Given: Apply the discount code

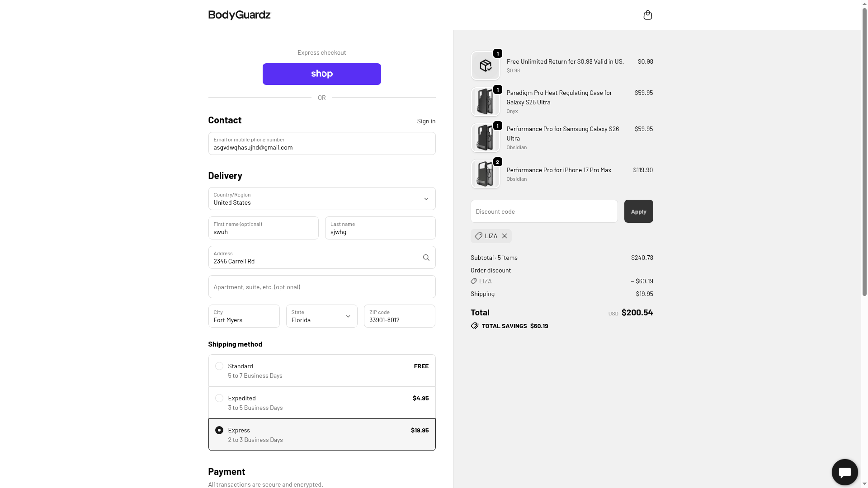Looking at the screenshot, I should coord(638,211).
